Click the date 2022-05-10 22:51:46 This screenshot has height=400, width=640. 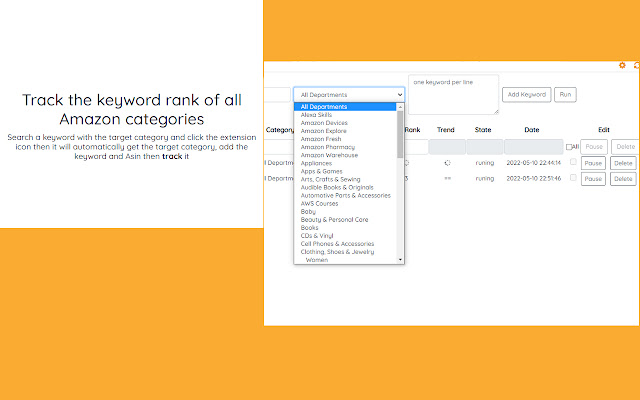533,178
